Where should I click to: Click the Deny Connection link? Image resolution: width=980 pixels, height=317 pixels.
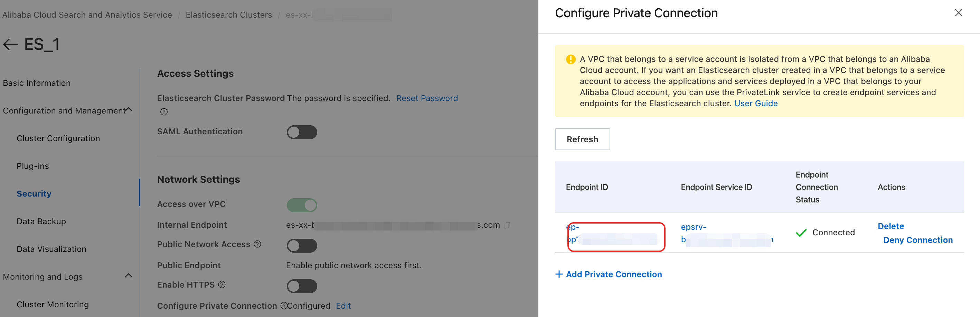click(917, 240)
